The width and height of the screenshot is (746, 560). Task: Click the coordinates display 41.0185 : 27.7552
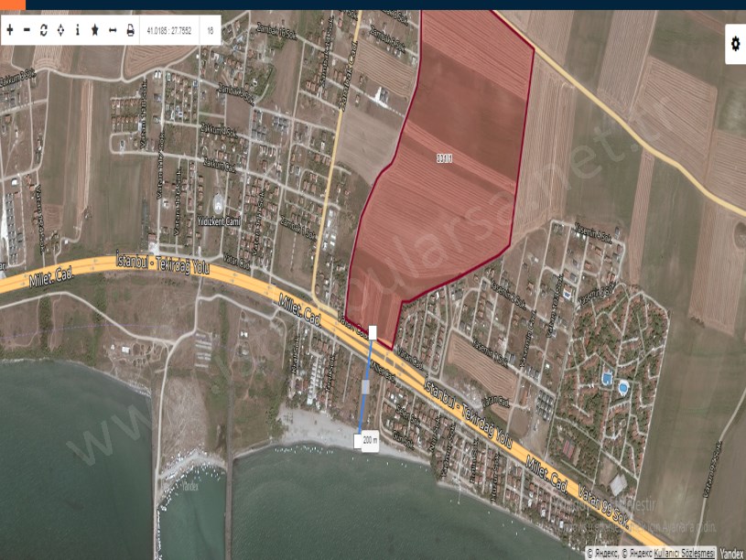point(170,30)
